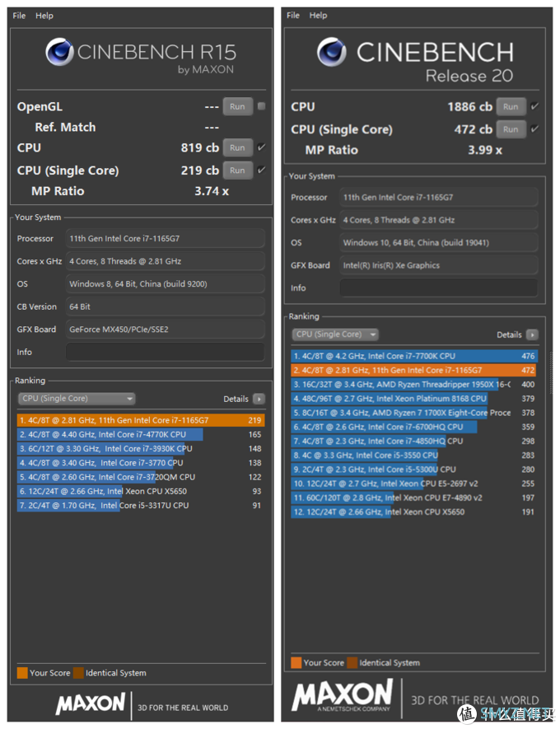Run the CPU test showing 1886 cb

pyautogui.click(x=511, y=106)
